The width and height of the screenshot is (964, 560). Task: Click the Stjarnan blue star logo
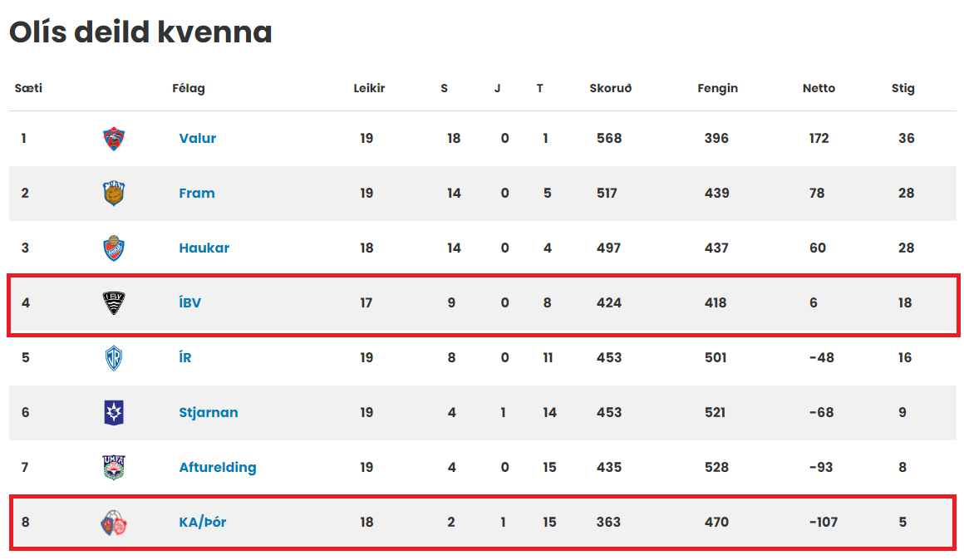[114, 412]
